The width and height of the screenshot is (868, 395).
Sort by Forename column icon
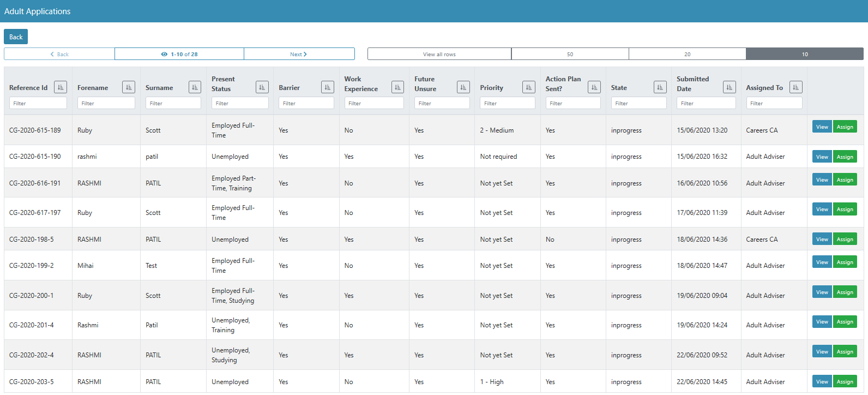129,87
